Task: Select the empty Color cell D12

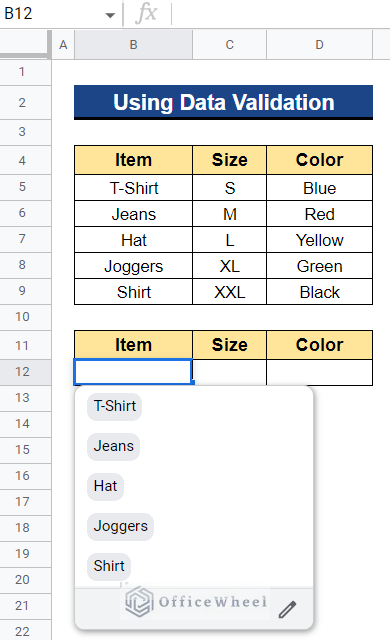Action: tap(319, 372)
